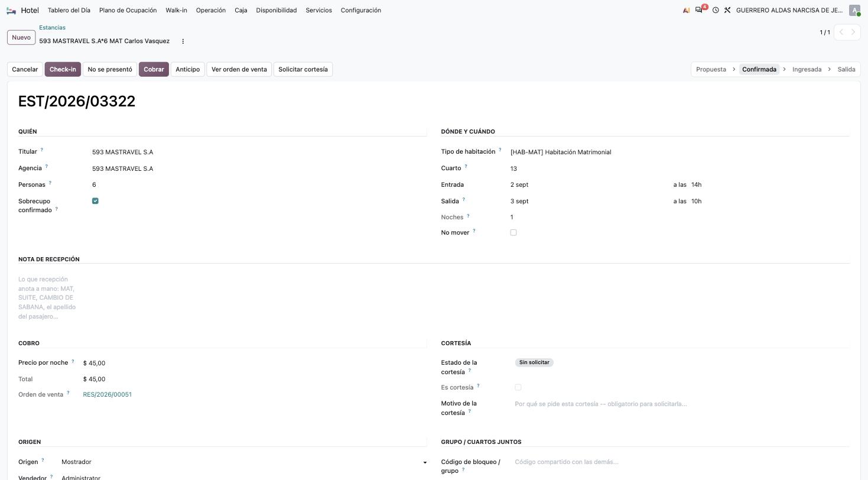Click the Check-in button

63,69
